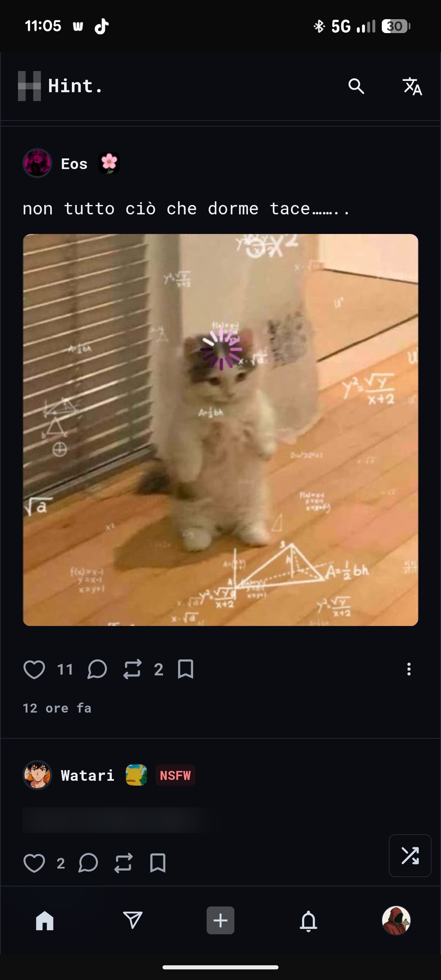Viewport: 441px width, 980px height.
Task: Repost Eos's post with repost arrows
Action: pyautogui.click(x=132, y=669)
